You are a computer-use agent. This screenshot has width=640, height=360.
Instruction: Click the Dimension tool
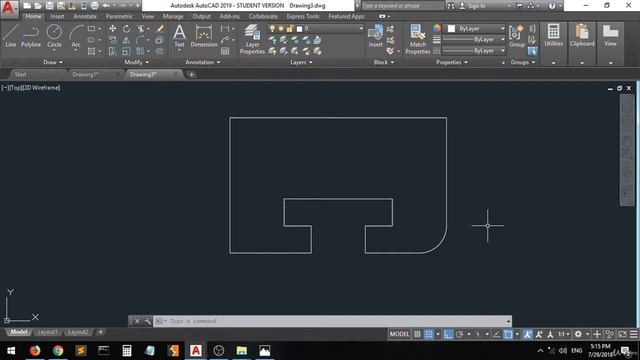204,36
